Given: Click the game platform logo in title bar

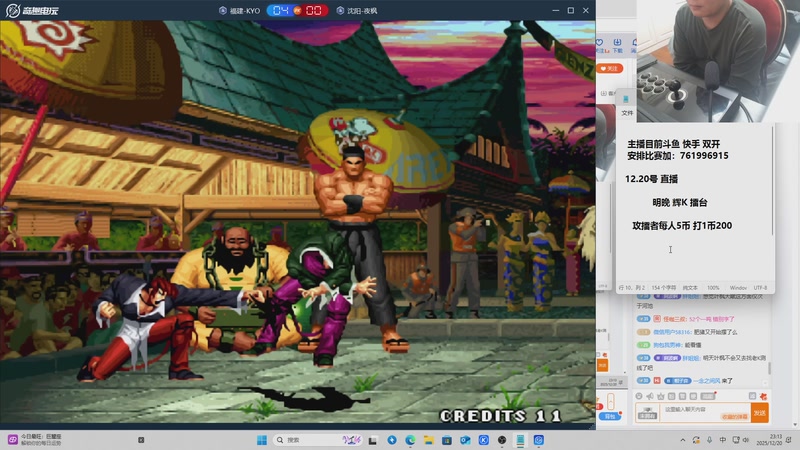Looking at the screenshot, I should pyautogui.click(x=32, y=10).
